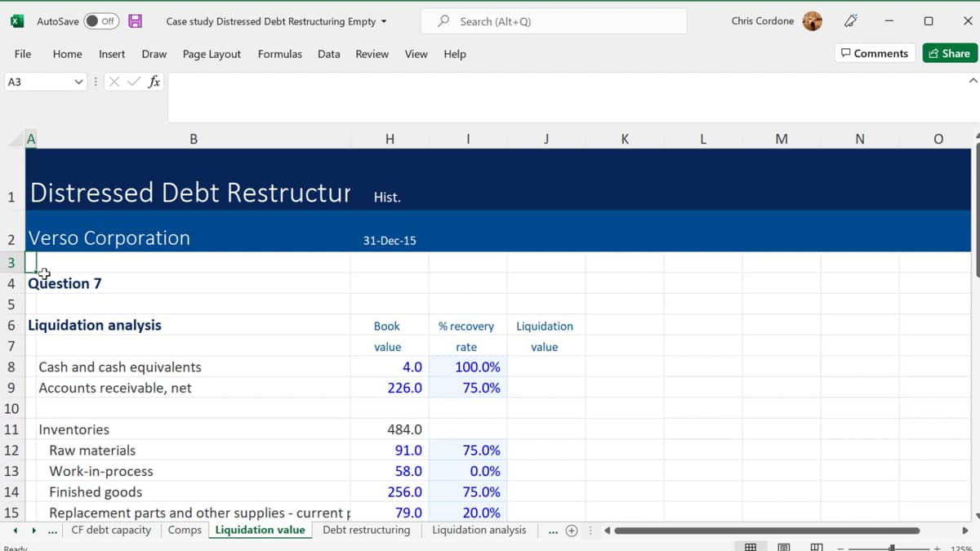
Task: Switch to Page Layout view icon
Action: (x=783, y=547)
